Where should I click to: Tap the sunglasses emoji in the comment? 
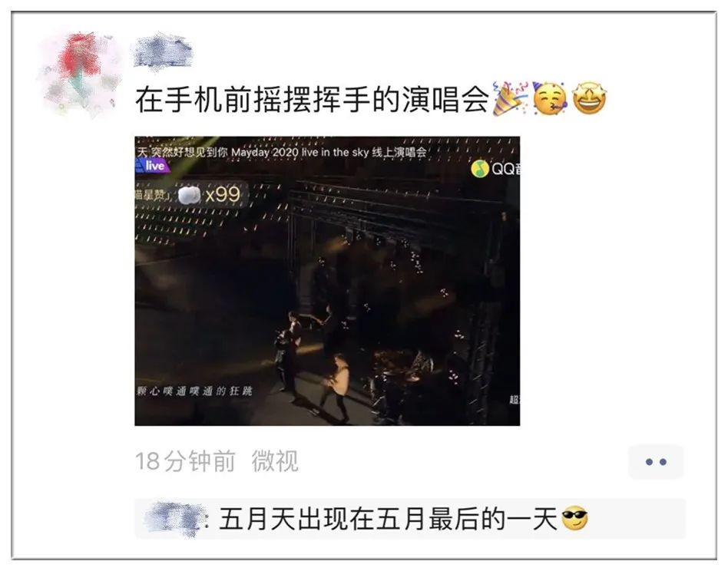pos(574,519)
